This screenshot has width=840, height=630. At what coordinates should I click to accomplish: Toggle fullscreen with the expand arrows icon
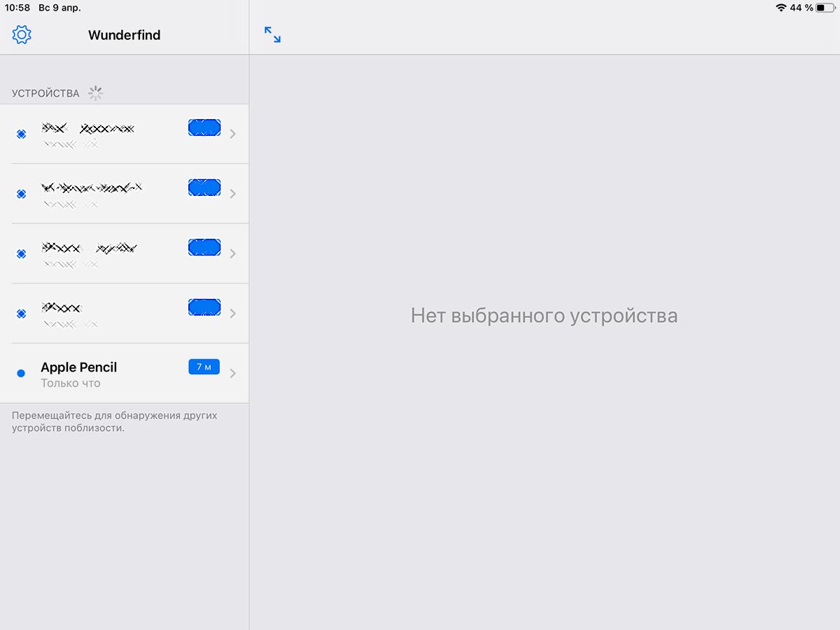coord(272,34)
